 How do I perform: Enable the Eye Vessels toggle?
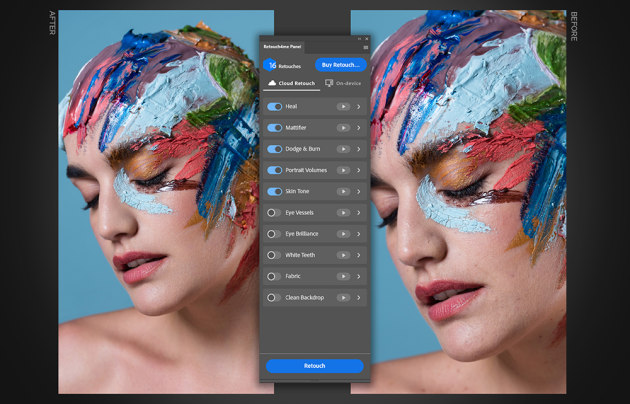274,213
